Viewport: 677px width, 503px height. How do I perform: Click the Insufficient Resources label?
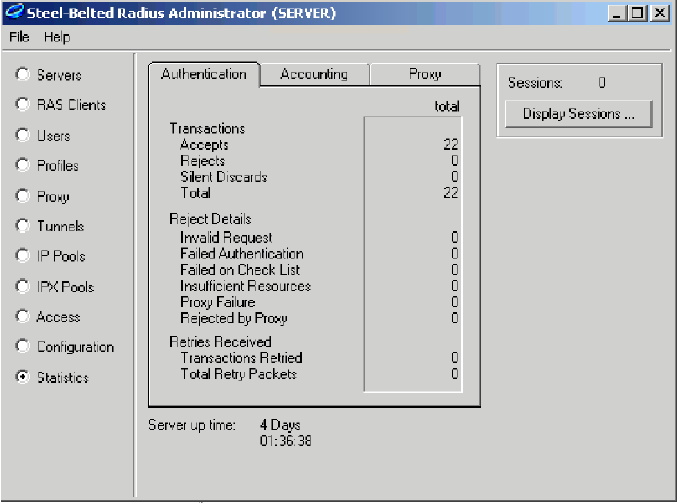click(245, 285)
